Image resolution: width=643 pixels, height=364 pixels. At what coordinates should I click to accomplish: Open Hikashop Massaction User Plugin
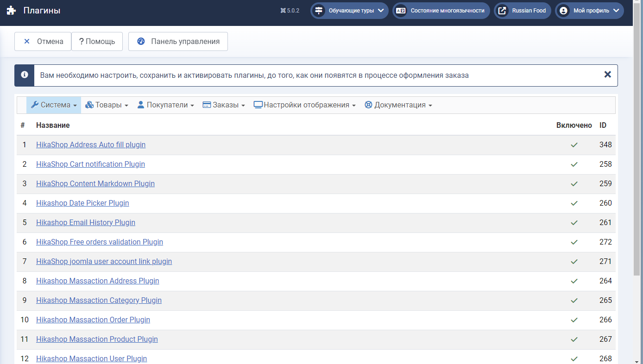[x=91, y=359]
